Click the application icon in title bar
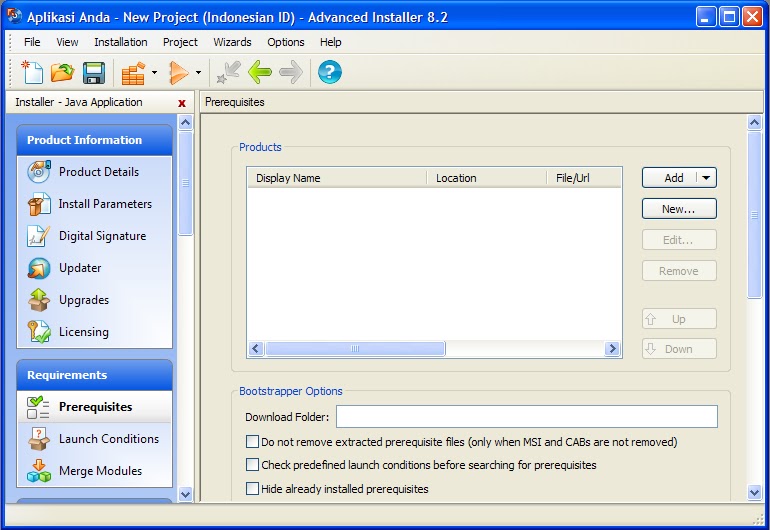 pos(14,16)
